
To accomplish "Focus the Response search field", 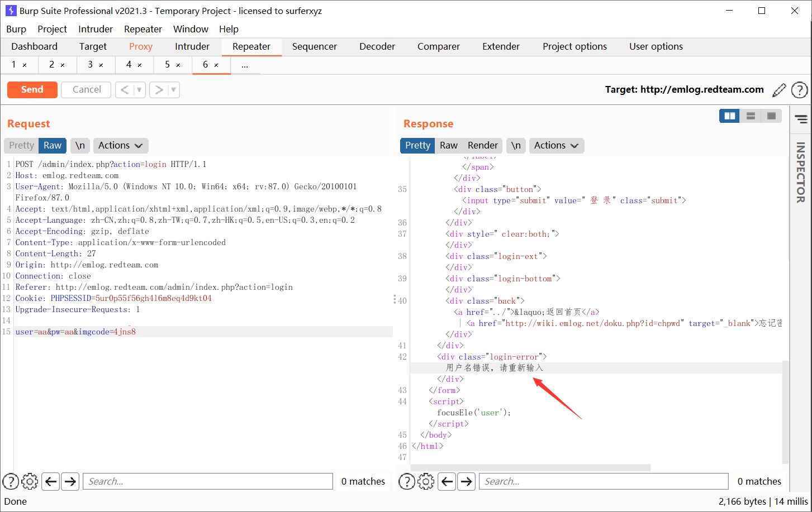I will [x=604, y=481].
